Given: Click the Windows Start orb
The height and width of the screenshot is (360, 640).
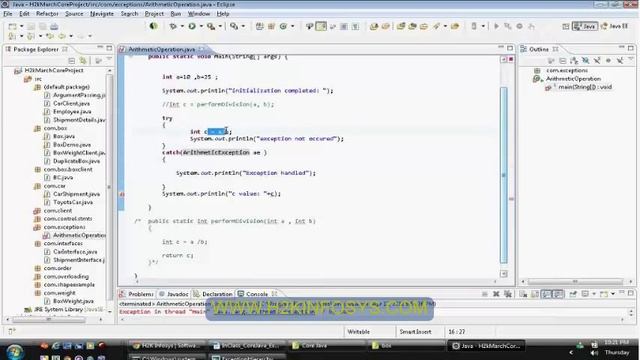Looking at the screenshot, I should click(15, 351).
